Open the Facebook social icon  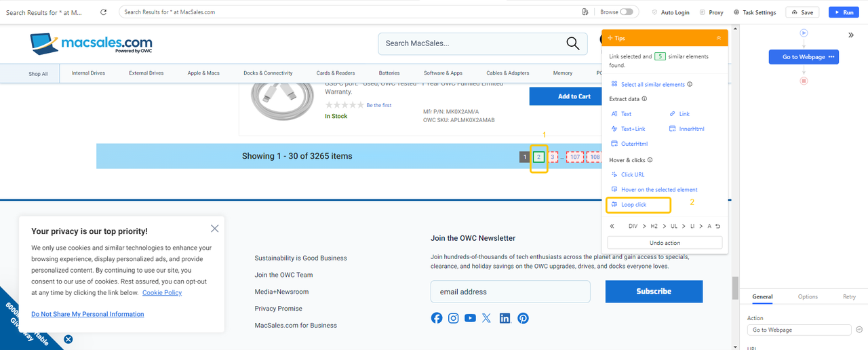tap(437, 318)
